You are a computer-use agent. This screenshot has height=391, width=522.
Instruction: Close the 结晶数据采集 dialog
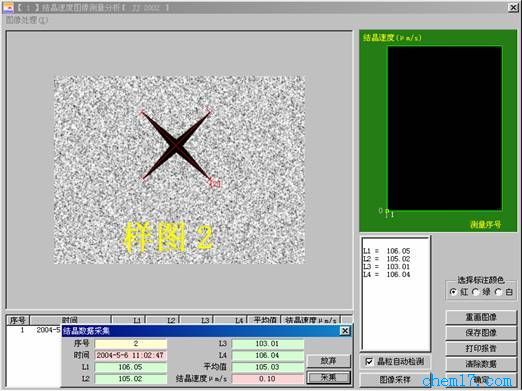click(x=345, y=331)
